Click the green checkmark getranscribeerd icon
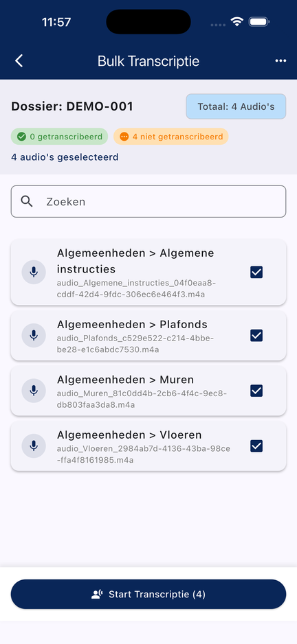 pyautogui.click(x=21, y=137)
